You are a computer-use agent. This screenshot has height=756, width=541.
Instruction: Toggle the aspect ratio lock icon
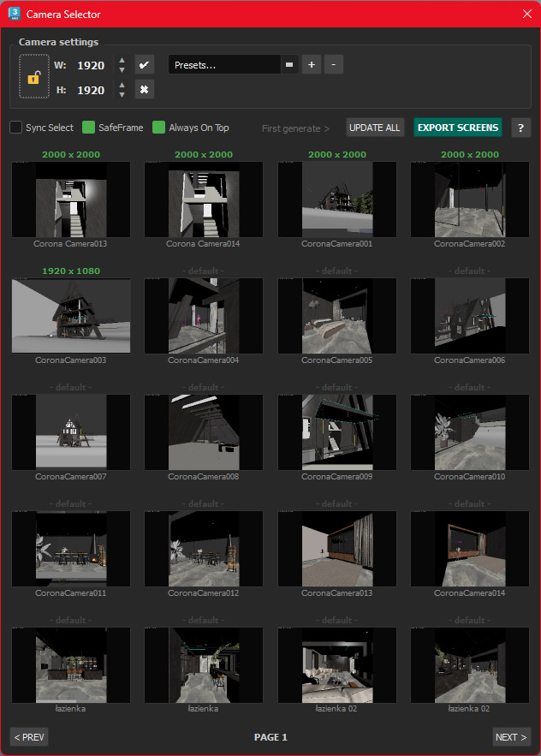pos(33,76)
